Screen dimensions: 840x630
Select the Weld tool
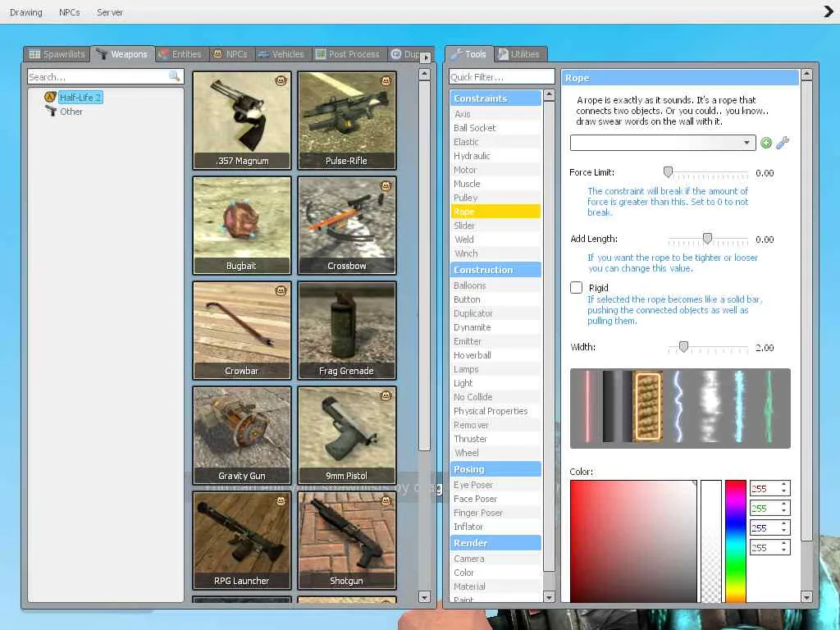click(x=464, y=240)
